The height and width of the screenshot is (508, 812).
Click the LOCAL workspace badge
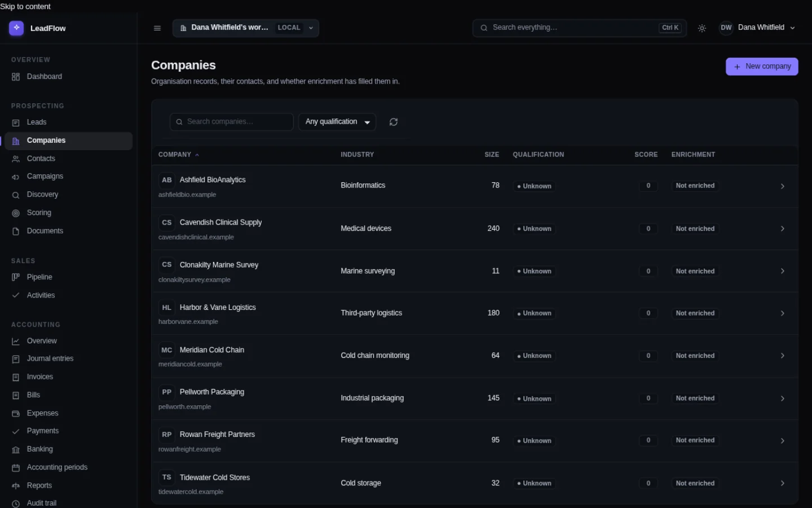[289, 28]
